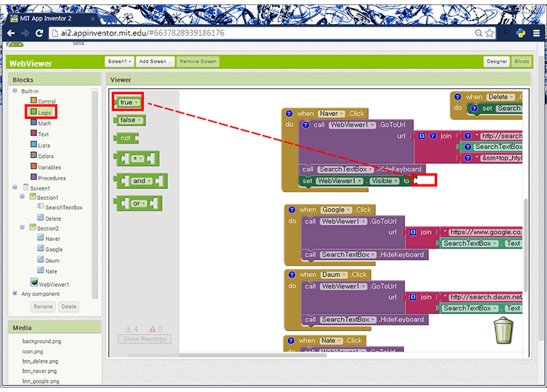Open help icon on Daum.Click block
The image size is (547, 392).
pyautogui.click(x=292, y=275)
